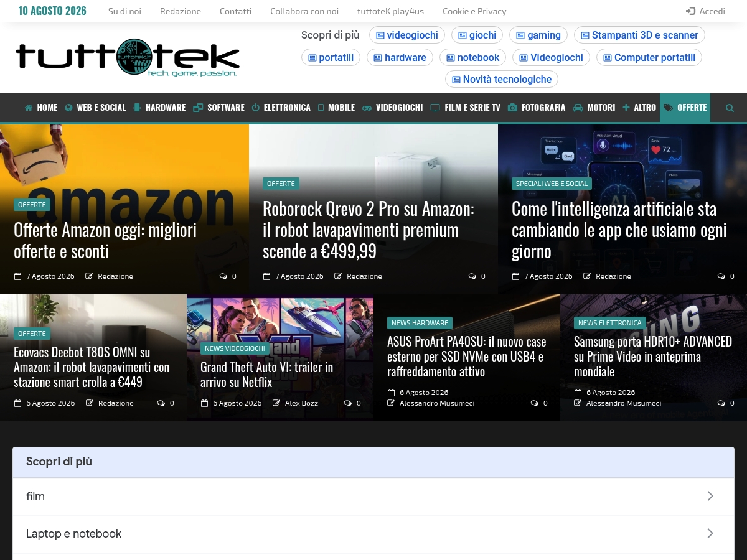Expand the film row chevron
The image size is (747, 560).
[x=710, y=496]
